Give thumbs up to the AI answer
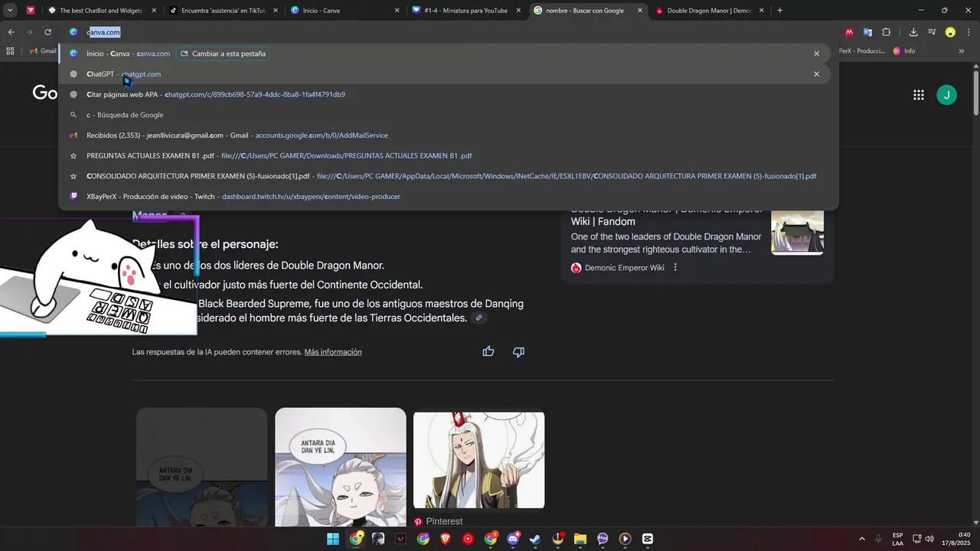Screen dimensions: 980x551 pos(488,352)
